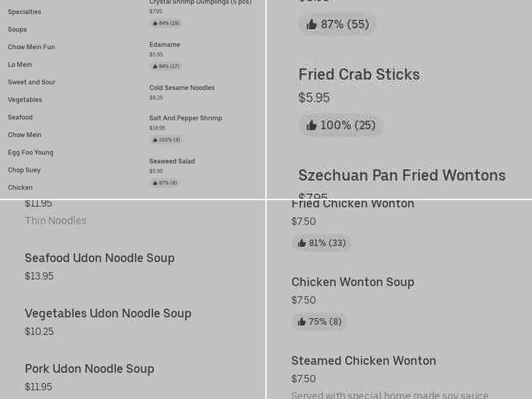Click the thumbs-up icon on Edamame rating
This screenshot has width=532, height=399.
click(x=156, y=66)
